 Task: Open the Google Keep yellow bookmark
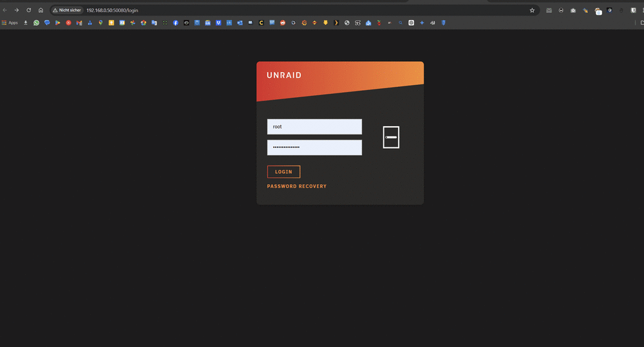[x=111, y=23]
